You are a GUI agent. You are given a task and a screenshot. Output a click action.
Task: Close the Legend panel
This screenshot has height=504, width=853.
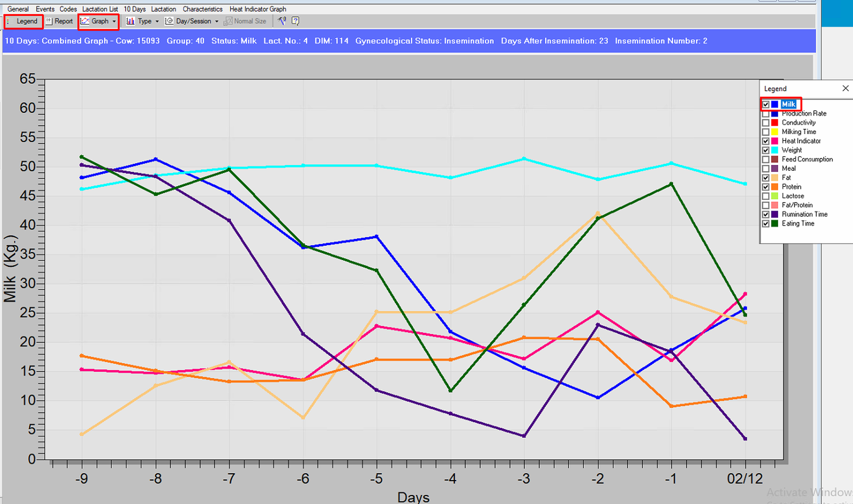[845, 88]
